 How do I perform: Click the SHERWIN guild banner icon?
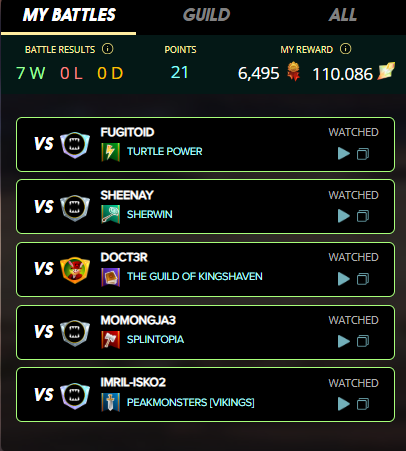pyautogui.click(x=110, y=214)
